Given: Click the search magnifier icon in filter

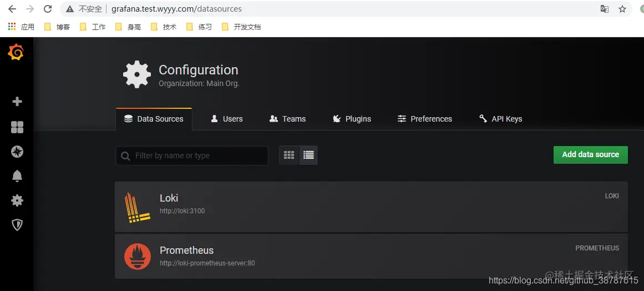Looking at the screenshot, I should (x=126, y=156).
